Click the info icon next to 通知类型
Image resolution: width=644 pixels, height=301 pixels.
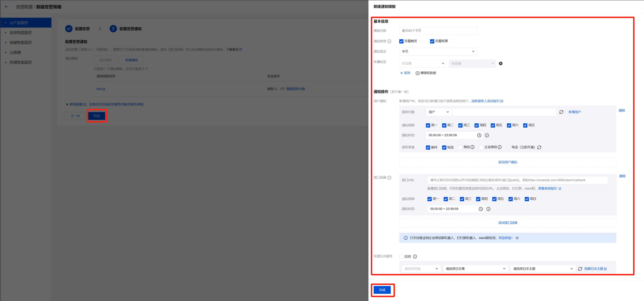[x=389, y=41]
